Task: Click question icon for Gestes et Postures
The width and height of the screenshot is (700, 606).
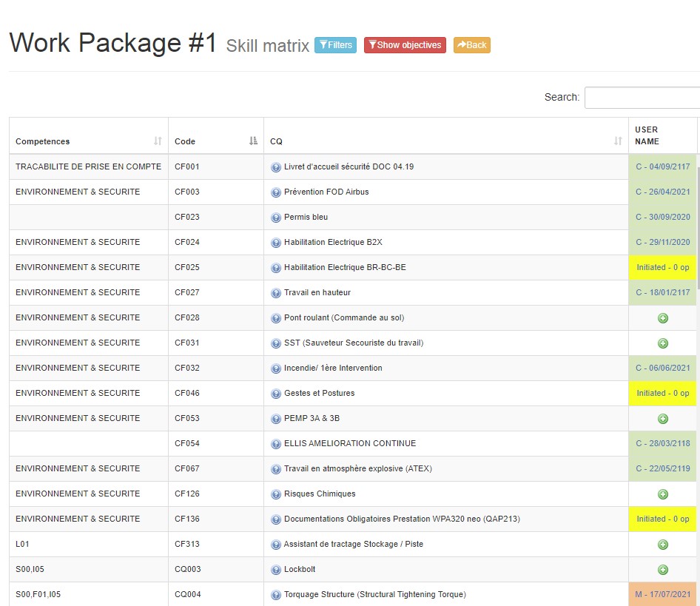Action: 276,394
